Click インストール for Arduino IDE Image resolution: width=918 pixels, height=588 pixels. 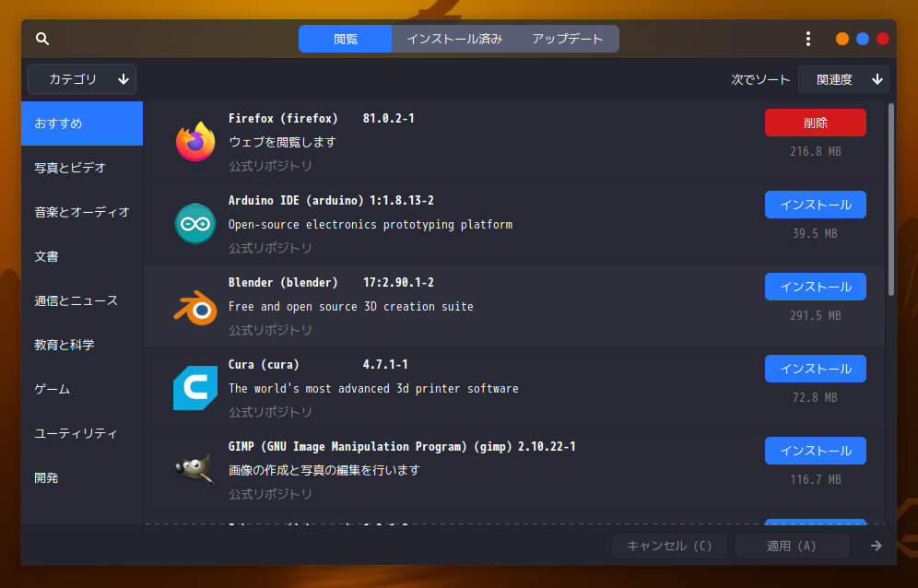815,205
